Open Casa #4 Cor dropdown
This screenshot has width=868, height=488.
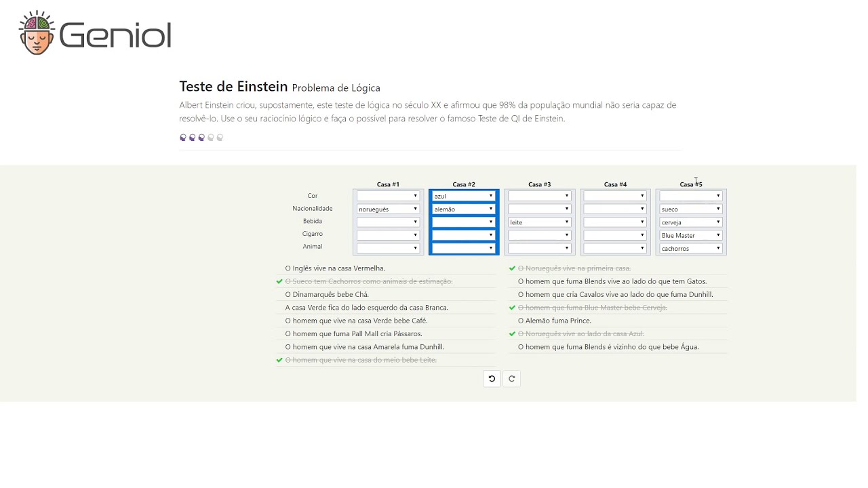[x=615, y=196]
